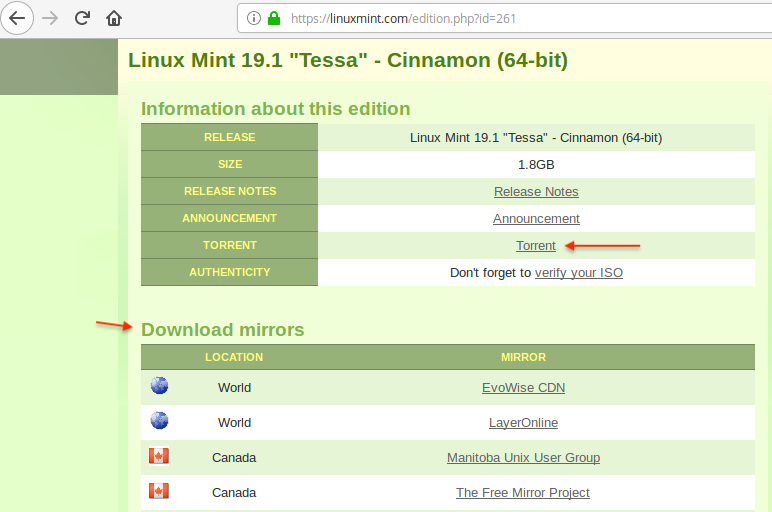Click the page title Linux Mint 19.1 Tessa heading
The width and height of the screenshot is (772, 512).
348,61
